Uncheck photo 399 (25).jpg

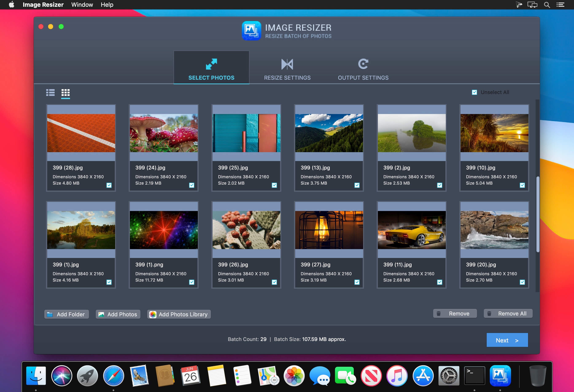click(274, 185)
